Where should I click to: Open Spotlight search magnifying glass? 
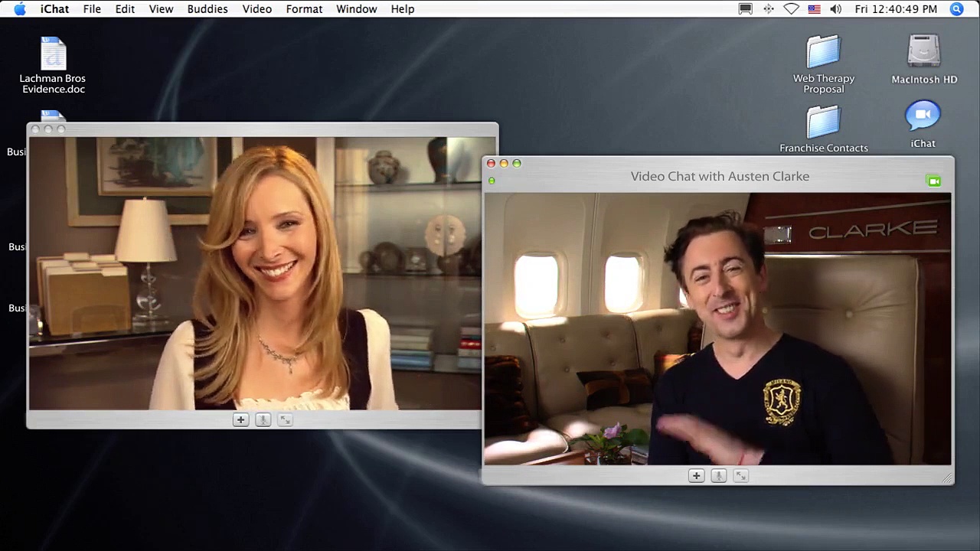coord(956,9)
